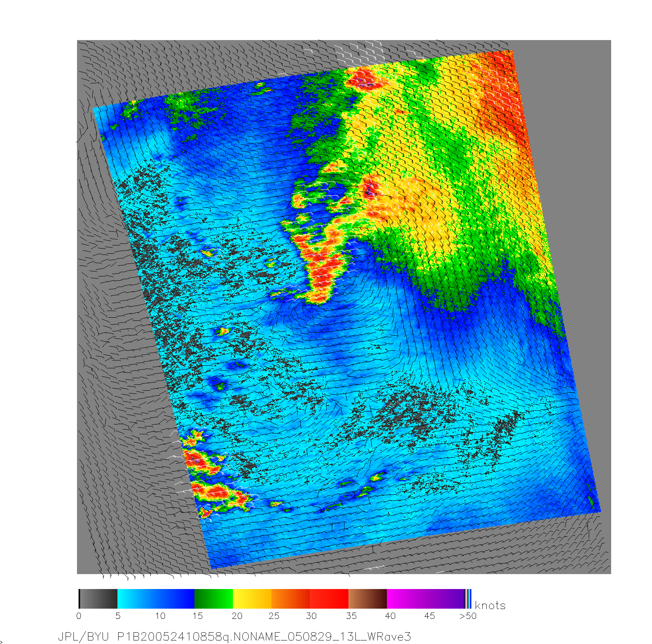
Task: Click the red 30-35 knots color band
Action: 329,599
